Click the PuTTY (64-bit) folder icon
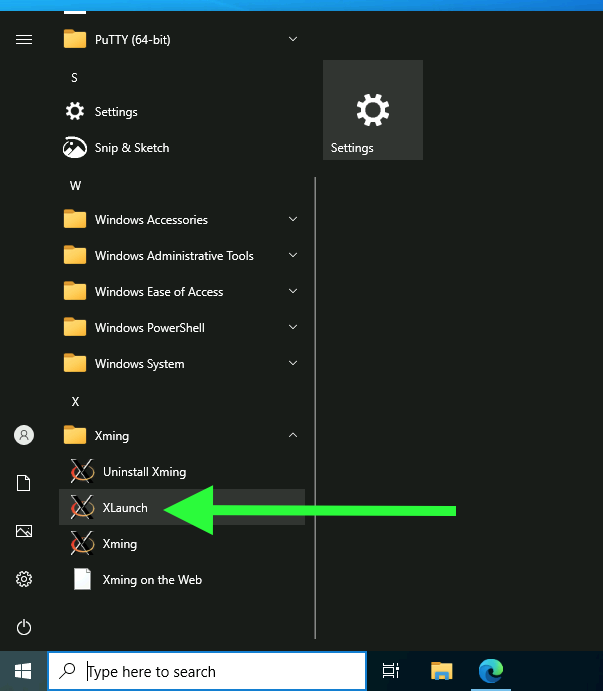603x691 pixels. (x=74, y=39)
